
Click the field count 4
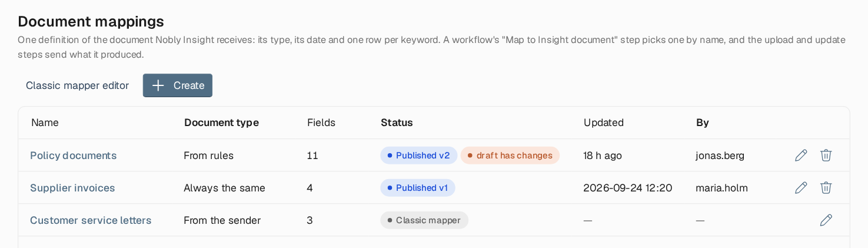pos(310,188)
